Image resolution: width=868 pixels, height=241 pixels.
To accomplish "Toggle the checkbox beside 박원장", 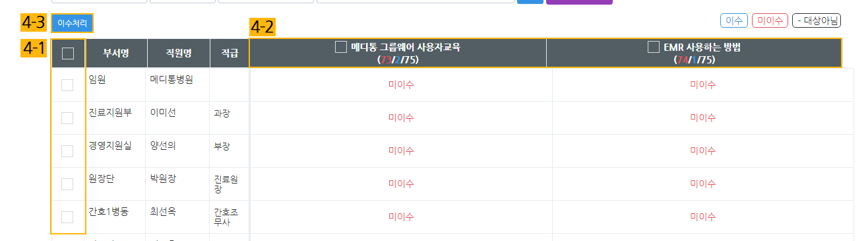I will pos(67,184).
